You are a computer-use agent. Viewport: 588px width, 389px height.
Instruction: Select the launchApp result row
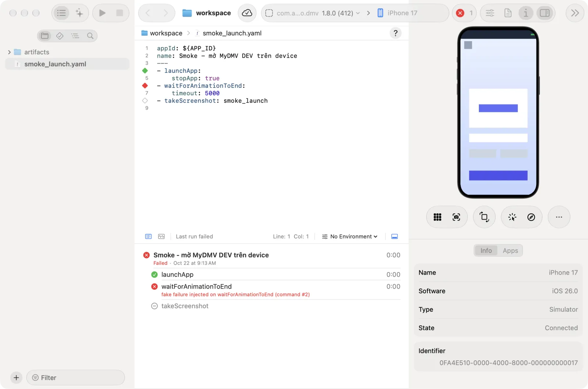tap(276, 274)
